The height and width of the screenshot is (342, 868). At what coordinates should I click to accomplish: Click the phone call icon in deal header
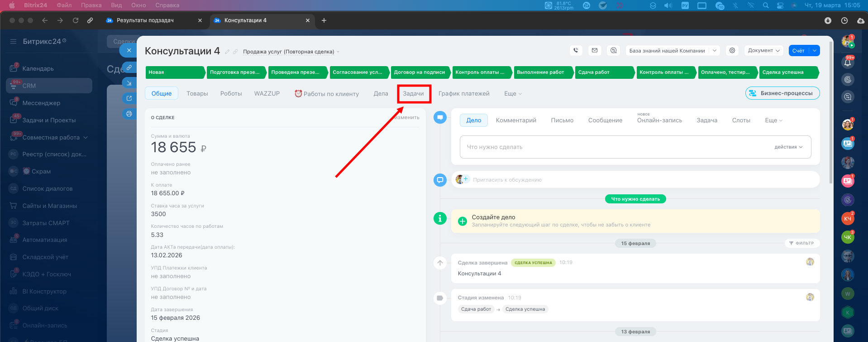coord(576,51)
